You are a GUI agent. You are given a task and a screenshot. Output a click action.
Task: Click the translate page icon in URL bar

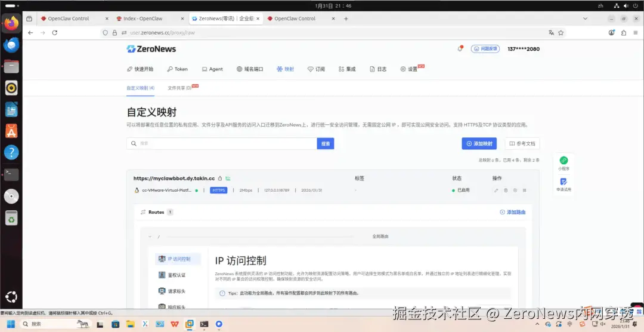point(551,32)
